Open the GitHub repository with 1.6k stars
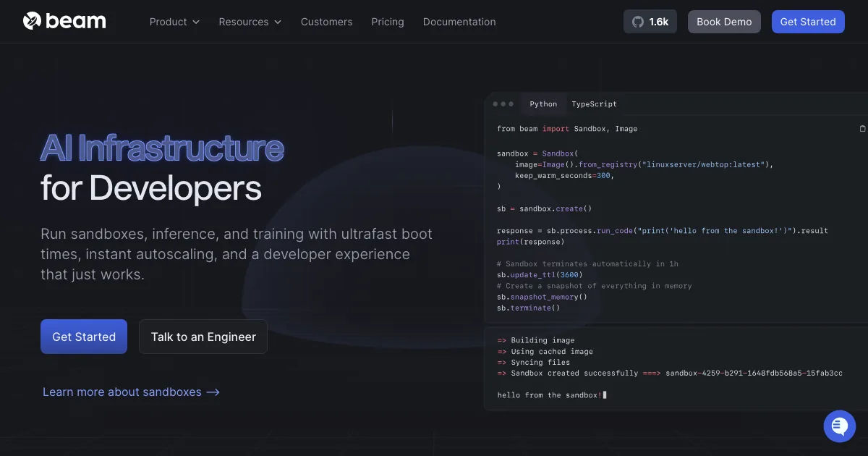This screenshot has width=868, height=456. (650, 22)
